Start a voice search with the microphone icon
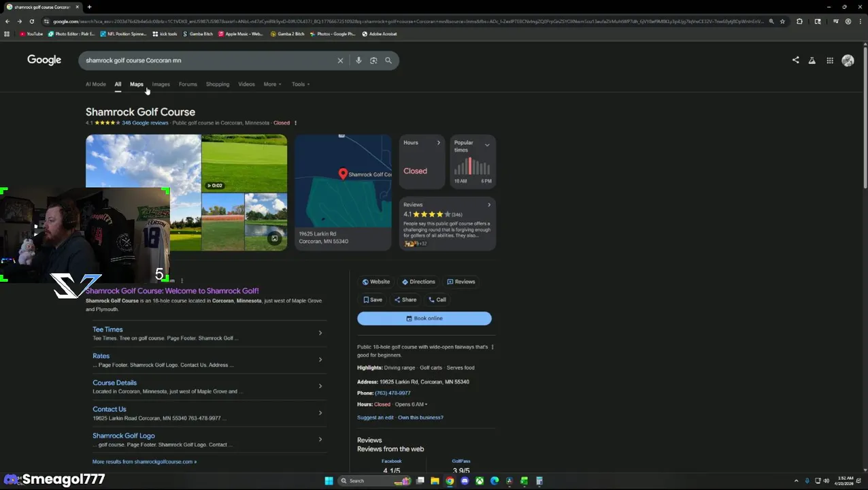 358,61
